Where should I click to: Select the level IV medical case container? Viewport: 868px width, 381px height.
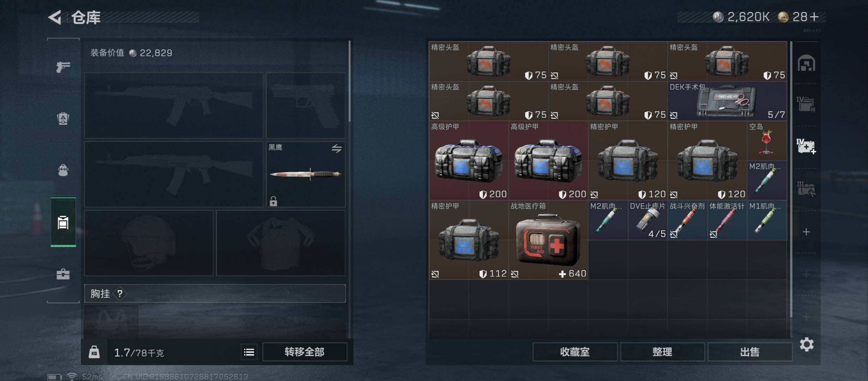807,146
